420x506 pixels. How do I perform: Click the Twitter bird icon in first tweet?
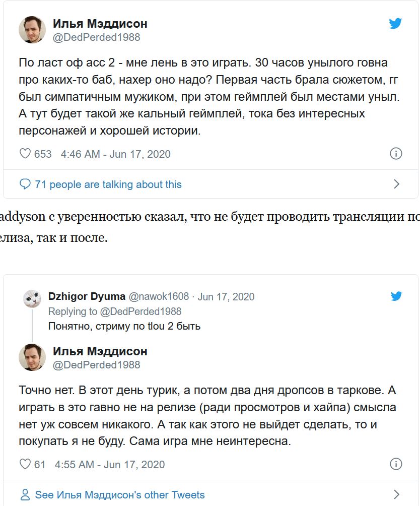[x=395, y=24]
